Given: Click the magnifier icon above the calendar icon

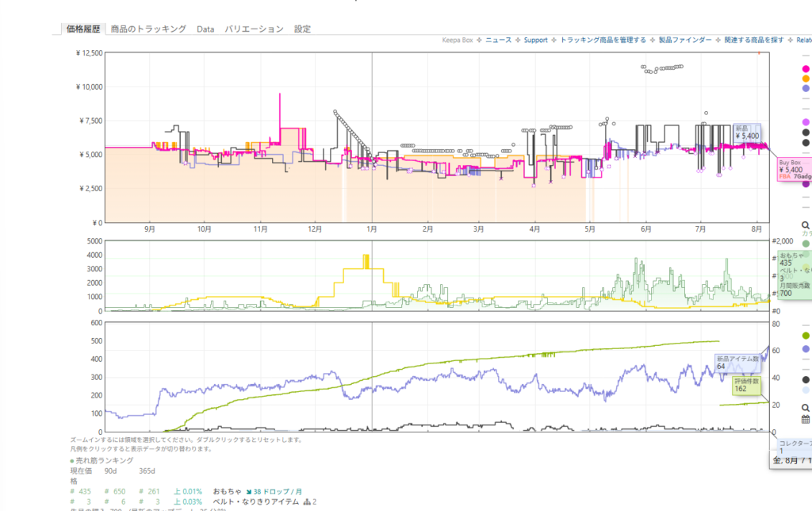Looking at the screenshot, I should point(806,408).
